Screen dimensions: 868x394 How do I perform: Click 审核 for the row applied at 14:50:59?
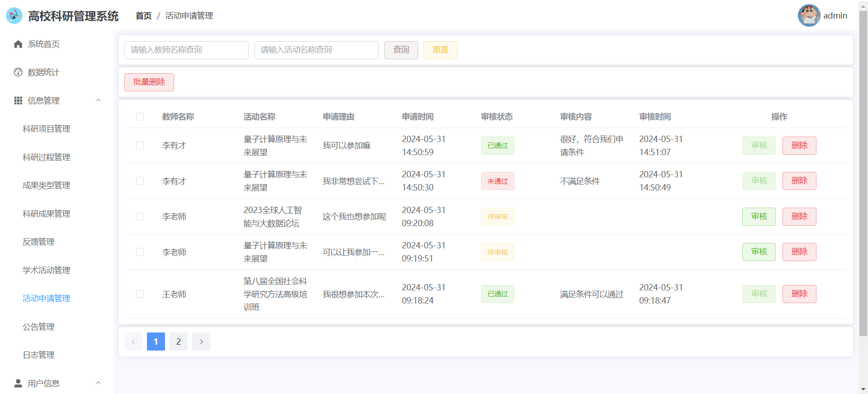[759, 145]
